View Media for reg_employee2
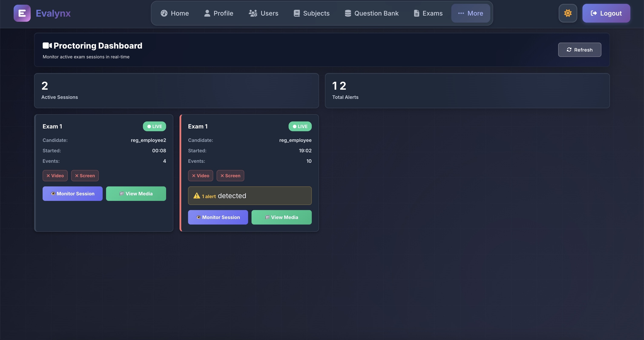The width and height of the screenshot is (644, 340). point(136,193)
